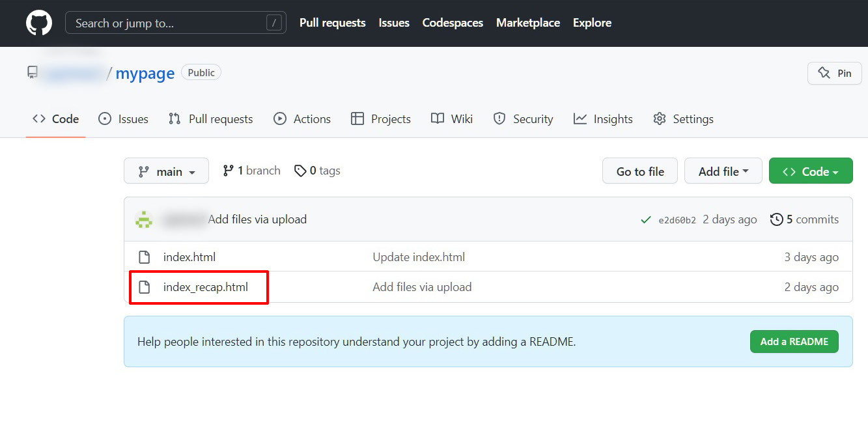
Task: Open the Wiki tab
Action: 452,119
